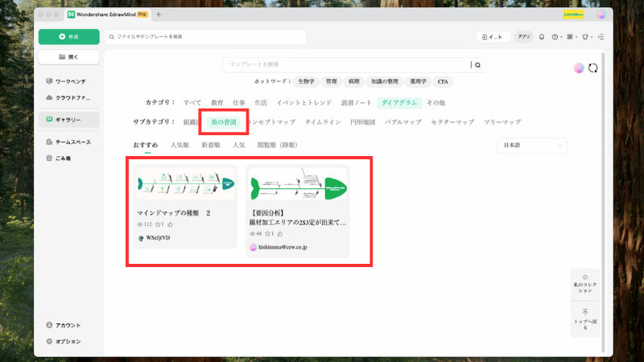Viewport: 644px width, 362px height.
Task: Click the 開く open button
Action: pyautogui.click(x=69, y=57)
